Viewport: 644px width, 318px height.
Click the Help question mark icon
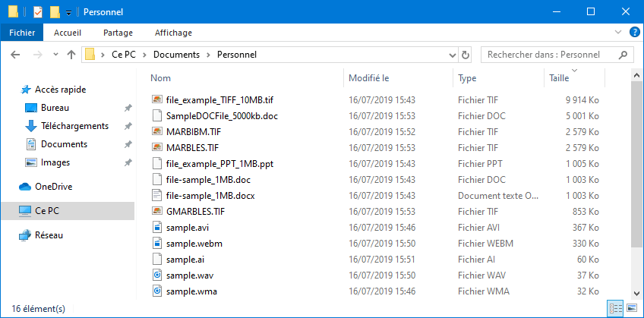(x=634, y=33)
